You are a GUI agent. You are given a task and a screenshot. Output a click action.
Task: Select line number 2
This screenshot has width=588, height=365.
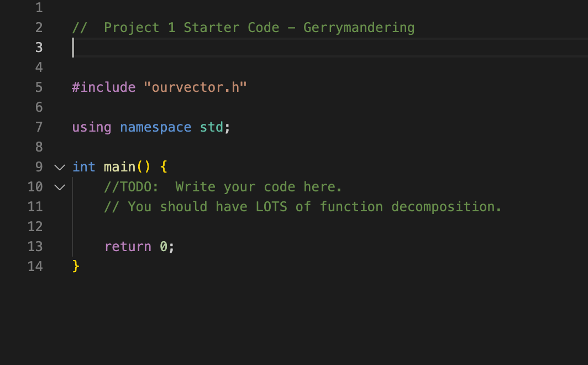[x=39, y=27]
